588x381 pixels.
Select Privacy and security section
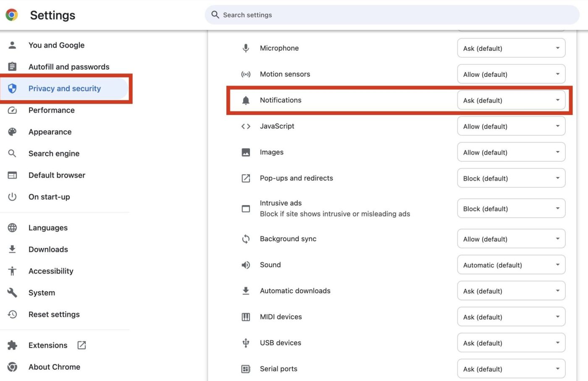click(64, 89)
